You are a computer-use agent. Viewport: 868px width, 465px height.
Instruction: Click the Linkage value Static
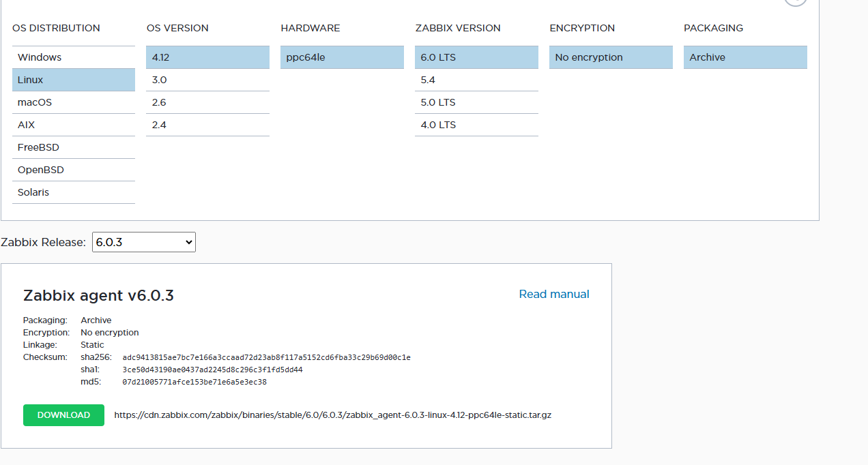92,345
